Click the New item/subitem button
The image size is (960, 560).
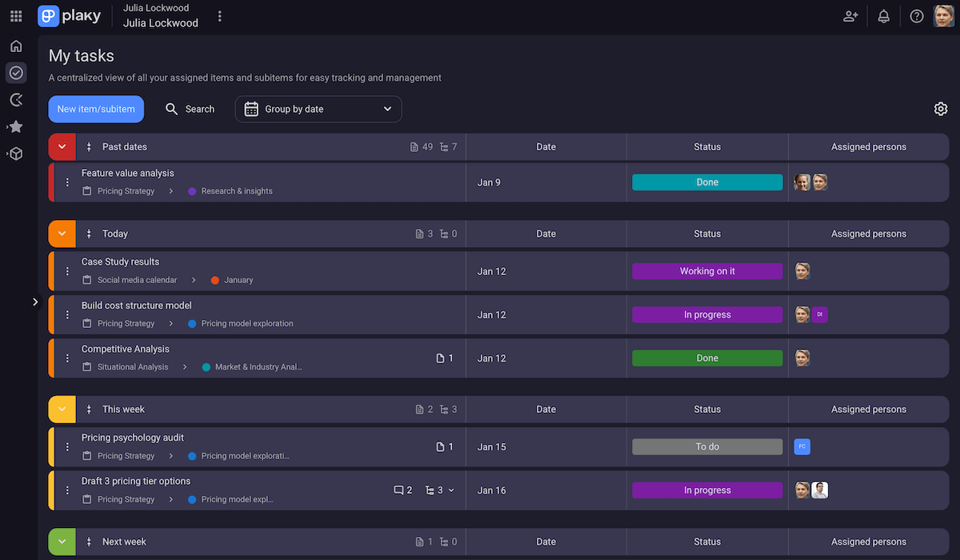tap(96, 109)
